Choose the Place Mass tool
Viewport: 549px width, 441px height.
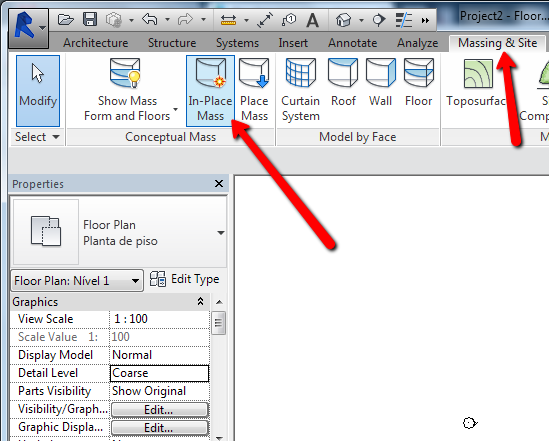pyautogui.click(x=254, y=91)
